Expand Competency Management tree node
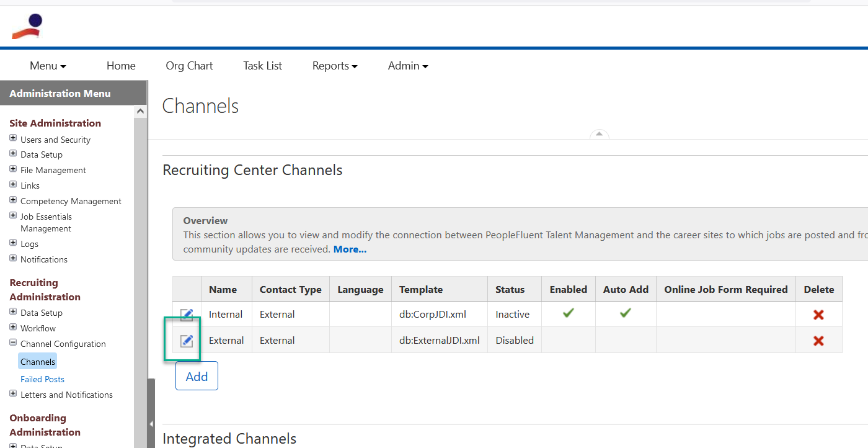 13,200
